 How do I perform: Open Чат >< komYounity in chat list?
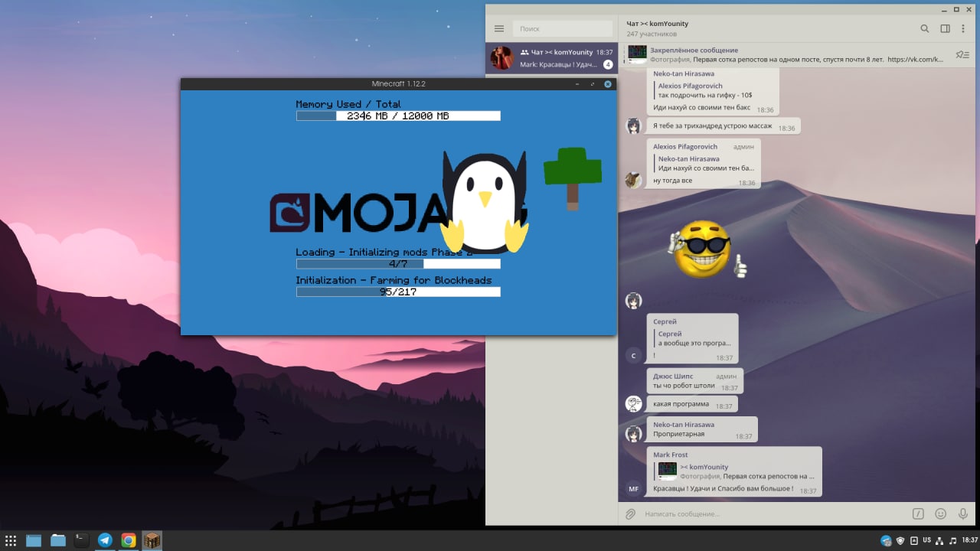coord(551,58)
